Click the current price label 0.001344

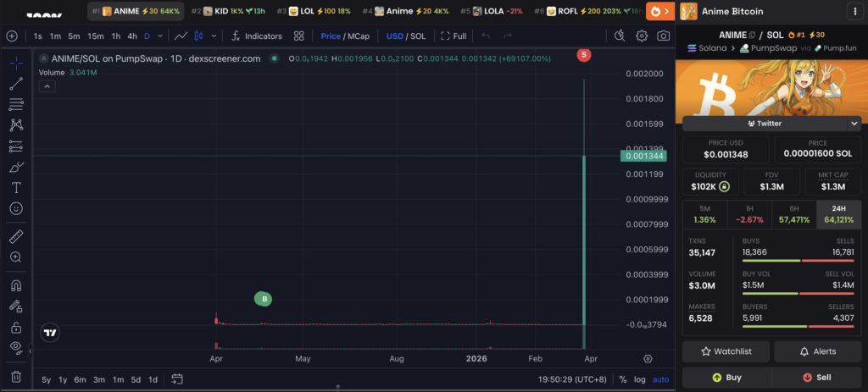645,156
